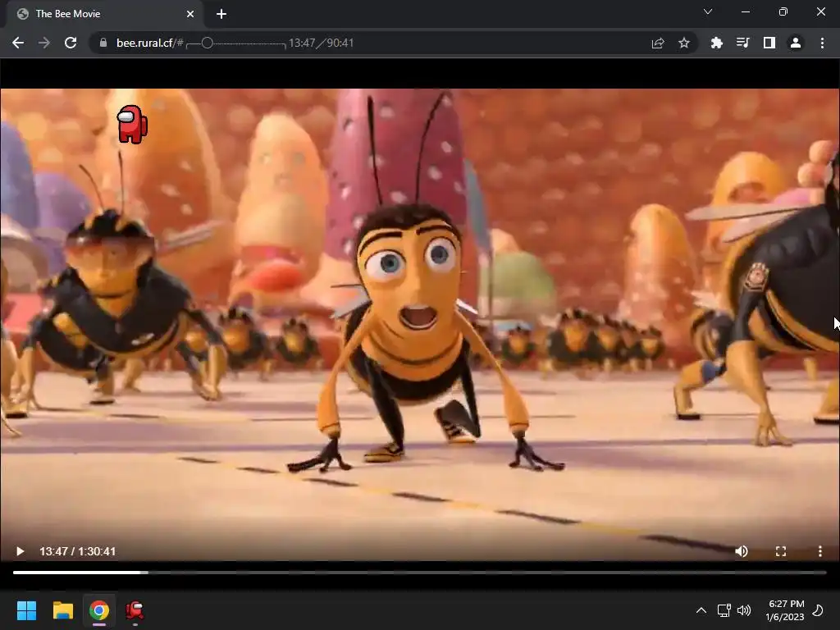Close The Bee Movie tab
840x630 pixels.
pyautogui.click(x=190, y=14)
